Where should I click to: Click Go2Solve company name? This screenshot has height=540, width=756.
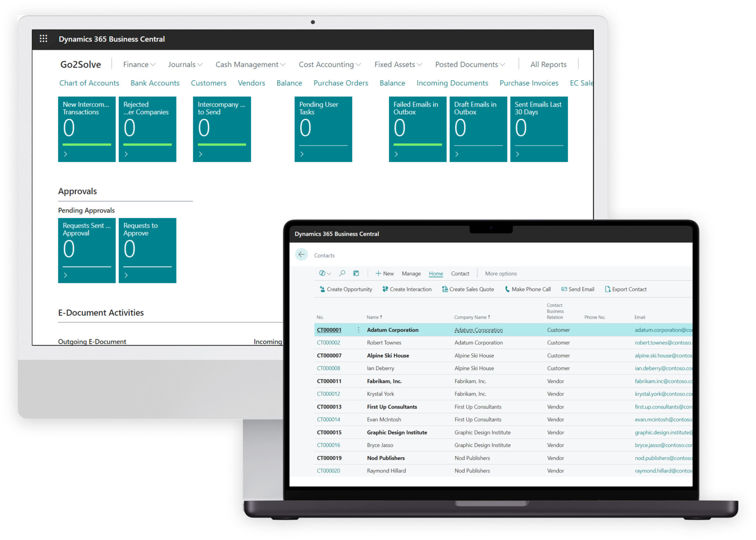click(x=80, y=65)
